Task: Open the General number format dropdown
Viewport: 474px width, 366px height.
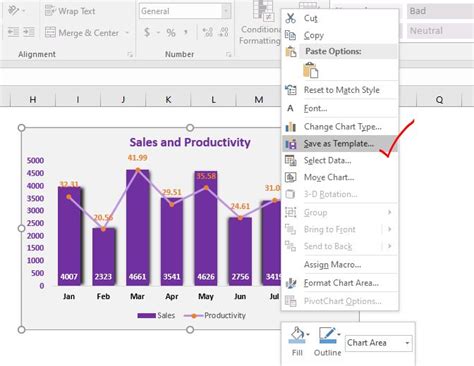Action: click(x=226, y=11)
